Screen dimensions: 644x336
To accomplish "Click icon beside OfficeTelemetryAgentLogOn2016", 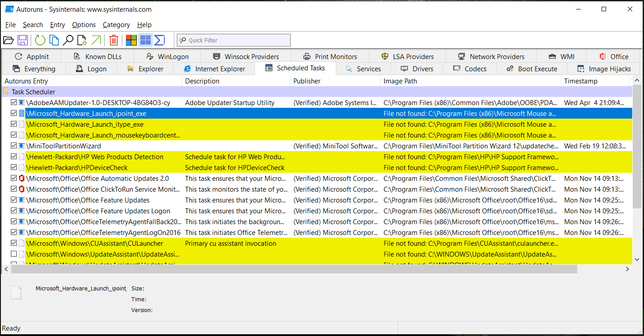I will pos(22,233).
